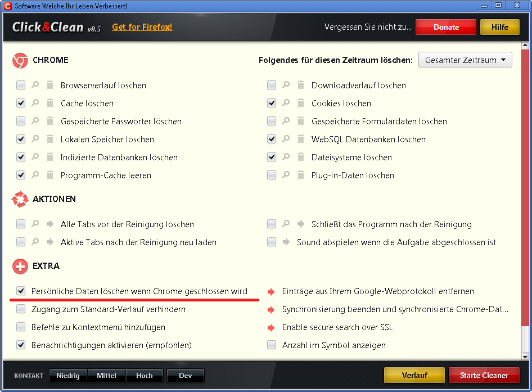Viewport: 532px width, 392px height.
Task: Click trash icon for Gespeicherte Passwörter löschen
Action: click(x=50, y=121)
